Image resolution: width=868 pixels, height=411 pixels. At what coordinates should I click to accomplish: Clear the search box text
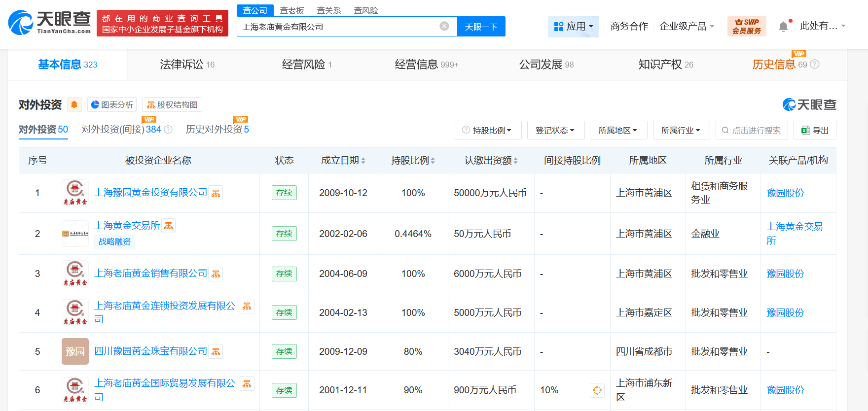click(x=444, y=26)
